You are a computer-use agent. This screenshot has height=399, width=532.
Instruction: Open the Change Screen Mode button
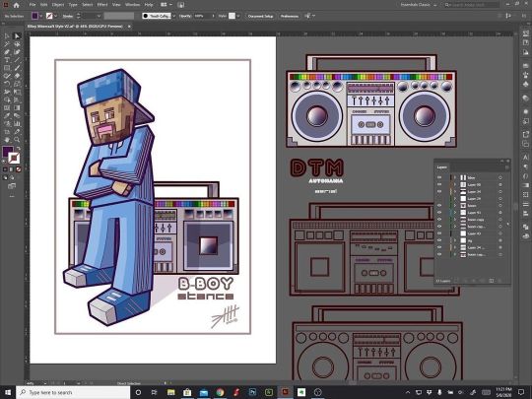12,186
